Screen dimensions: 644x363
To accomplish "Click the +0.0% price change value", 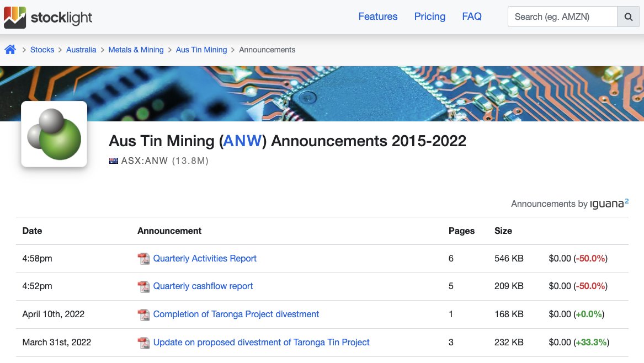I will tap(589, 314).
